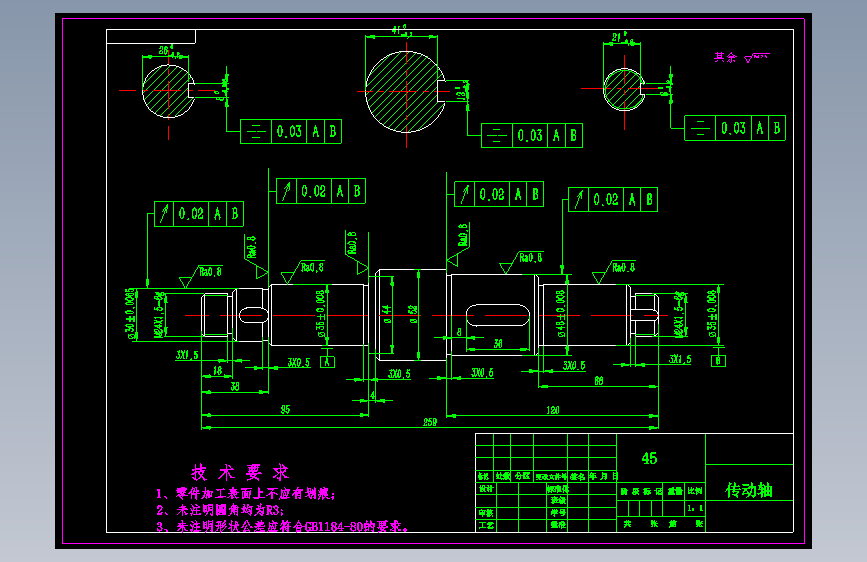This screenshot has width=867, height=562.
Task: Click the '重量' header cell
Action: [x=675, y=491]
